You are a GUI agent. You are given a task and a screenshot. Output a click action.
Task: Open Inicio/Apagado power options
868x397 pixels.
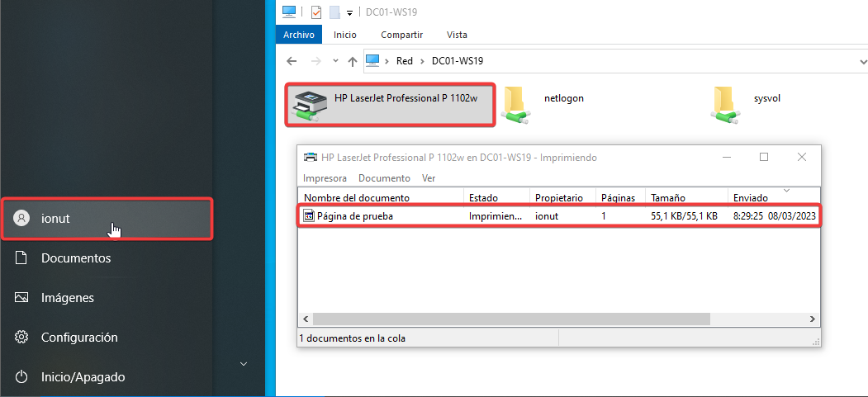tap(83, 377)
